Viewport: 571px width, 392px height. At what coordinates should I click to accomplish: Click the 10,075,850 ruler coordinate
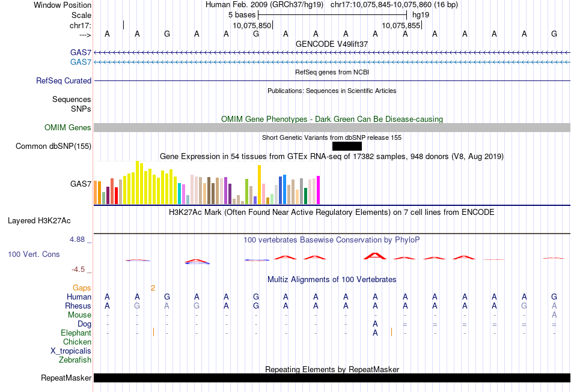coord(252,25)
